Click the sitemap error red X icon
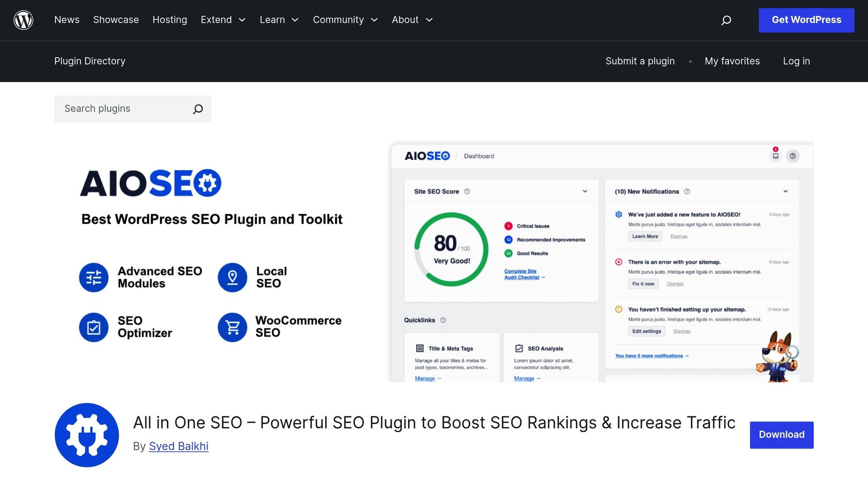Viewport: 868px width, 488px height. coord(619,262)
